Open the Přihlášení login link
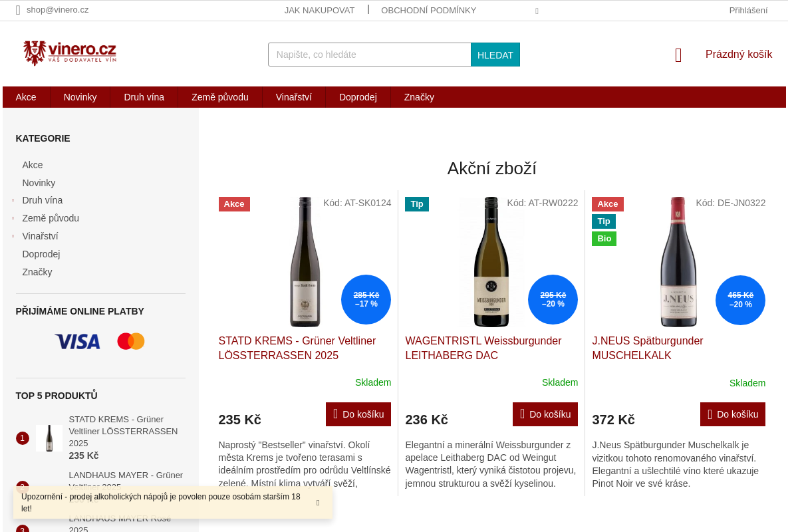This screenshot has width=798, height=532. click(748, 10)
